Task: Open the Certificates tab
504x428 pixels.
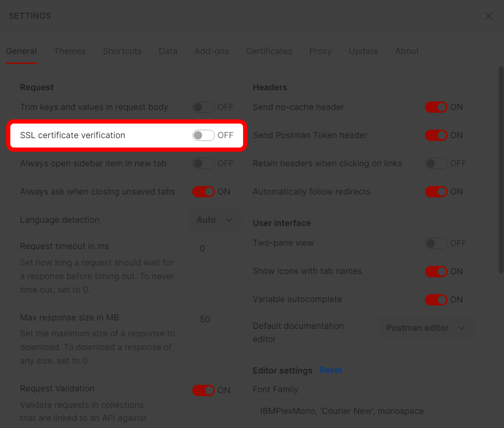Action: (x=269, y=51)
